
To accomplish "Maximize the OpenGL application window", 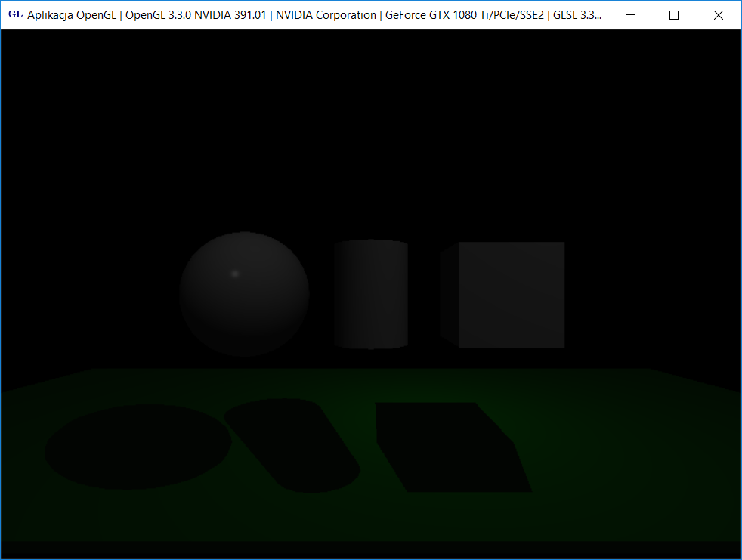I will pyautogui.click(x=674, y=15).
